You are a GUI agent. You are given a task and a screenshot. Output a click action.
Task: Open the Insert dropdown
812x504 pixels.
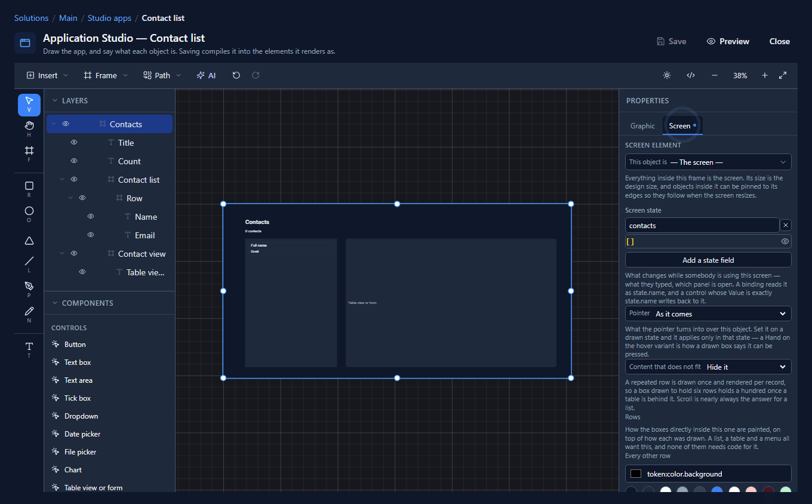(x=48, y=75)
